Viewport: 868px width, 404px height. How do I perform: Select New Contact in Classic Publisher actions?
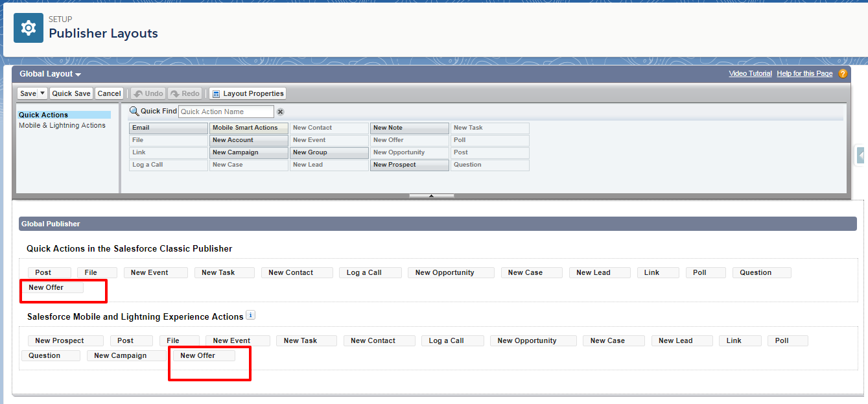[297, 272]
